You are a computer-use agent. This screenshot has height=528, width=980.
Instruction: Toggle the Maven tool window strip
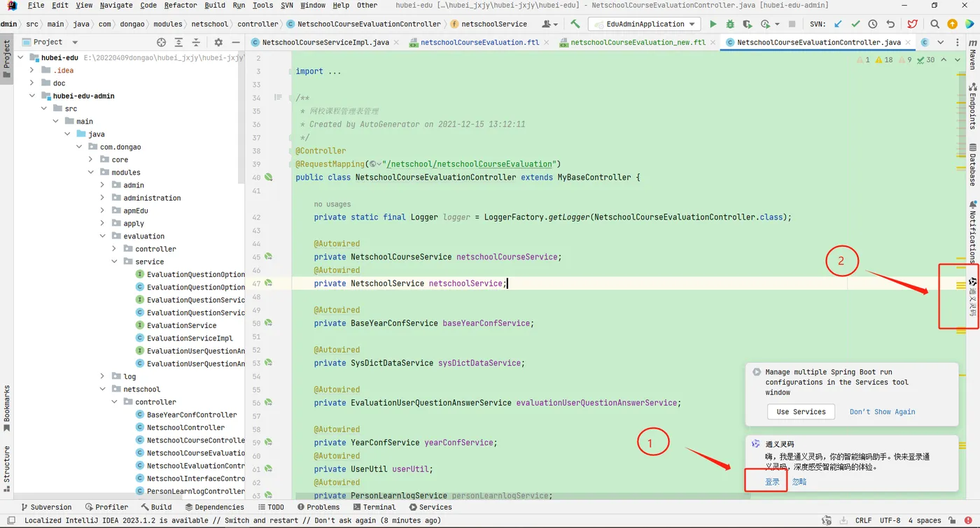tap(972, 55)
